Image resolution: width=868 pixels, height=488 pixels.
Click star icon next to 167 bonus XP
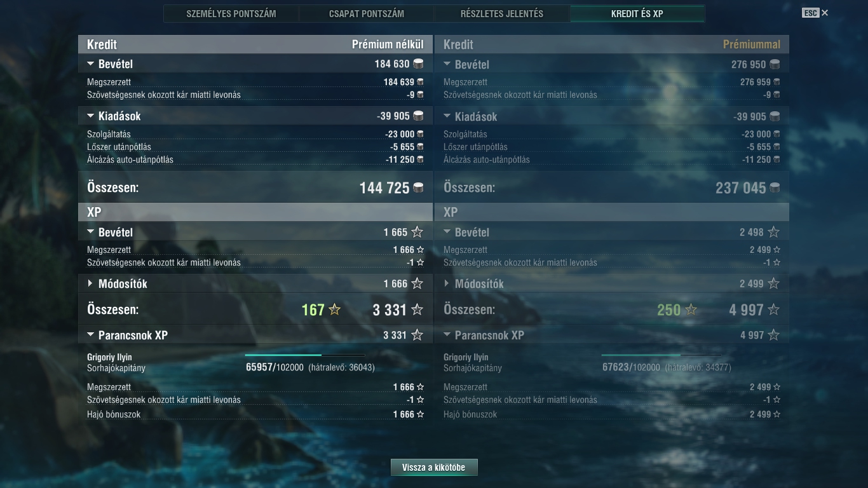pyautogui.click(x=334, y=310)
